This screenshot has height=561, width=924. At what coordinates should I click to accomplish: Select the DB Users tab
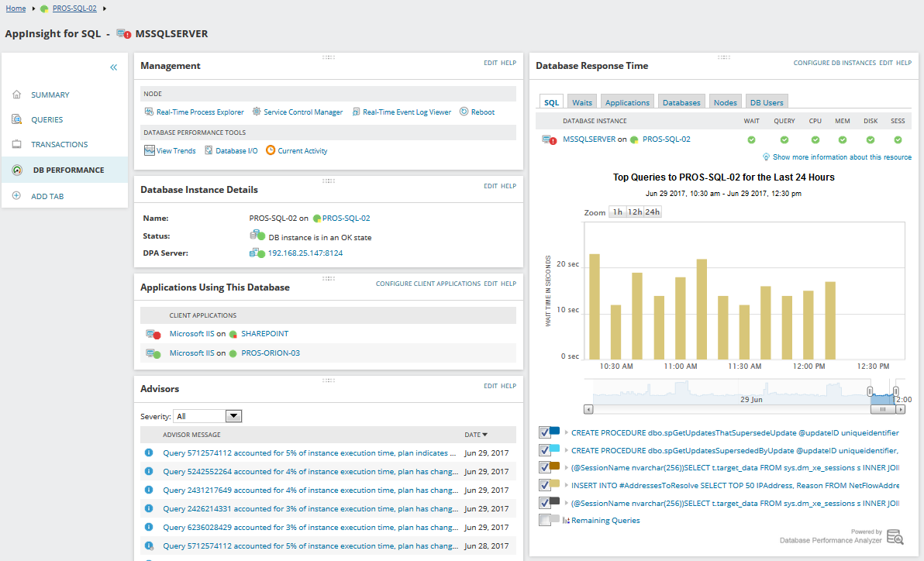[767, 102]
